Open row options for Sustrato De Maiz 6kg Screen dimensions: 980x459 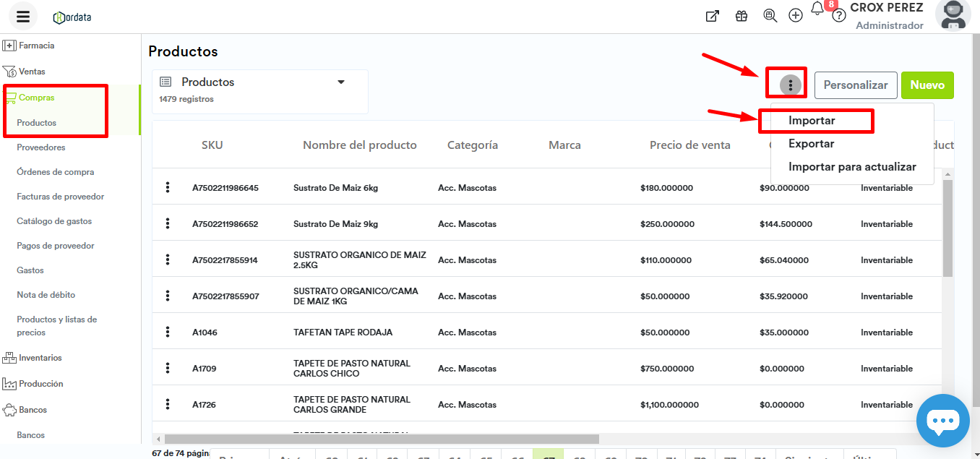click(x=168, y=188)
